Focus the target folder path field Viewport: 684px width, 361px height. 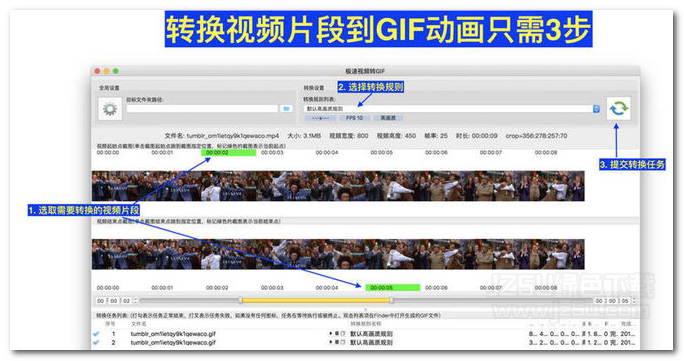click(202, 109)
